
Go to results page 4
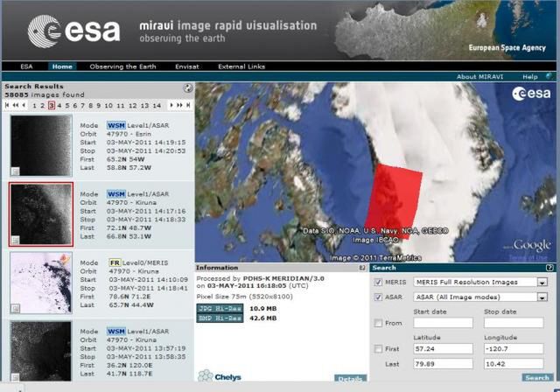coord(59,105)
